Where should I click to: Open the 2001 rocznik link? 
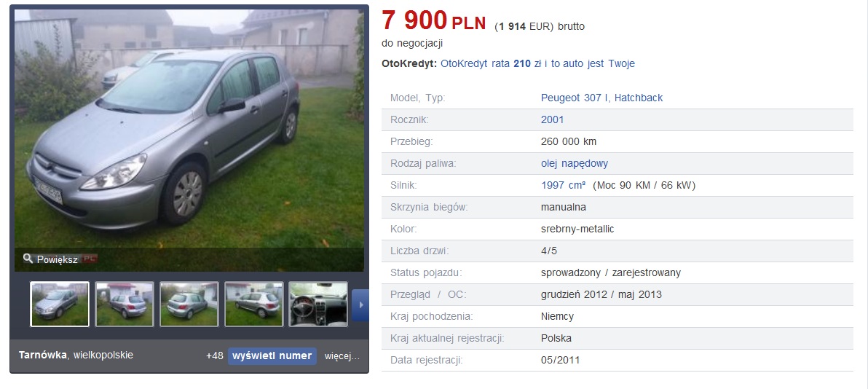pos(553,119)
